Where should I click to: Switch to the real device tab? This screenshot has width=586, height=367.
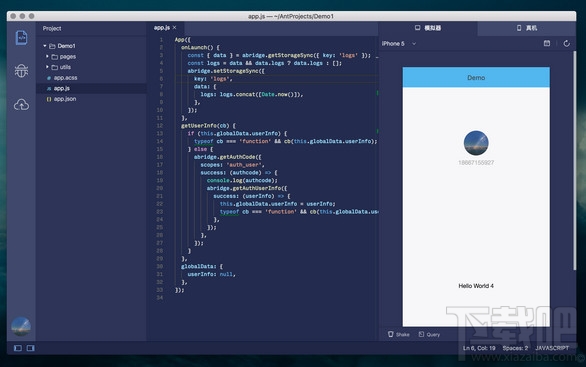pyautogui.click(x=527, y=28)
